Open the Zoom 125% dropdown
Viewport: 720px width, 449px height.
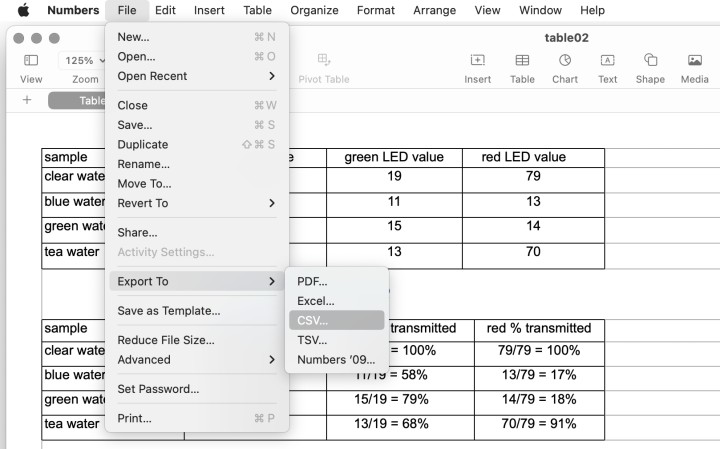(x=84, y=60)
